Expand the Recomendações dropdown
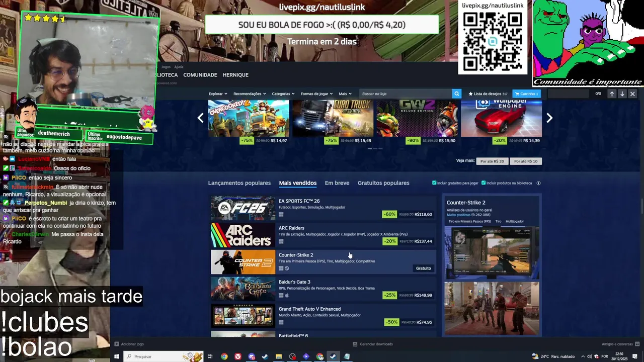644x362 pixels. click(250, 94)
